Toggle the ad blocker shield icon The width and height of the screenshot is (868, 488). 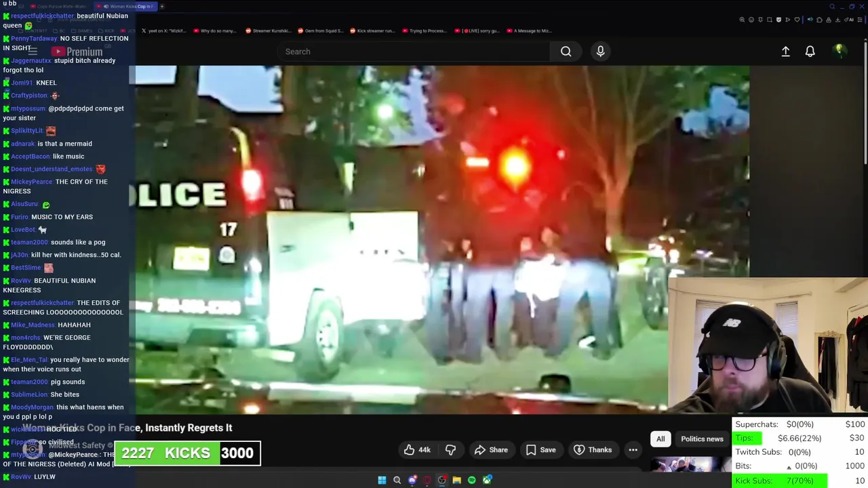coord(778,20)
